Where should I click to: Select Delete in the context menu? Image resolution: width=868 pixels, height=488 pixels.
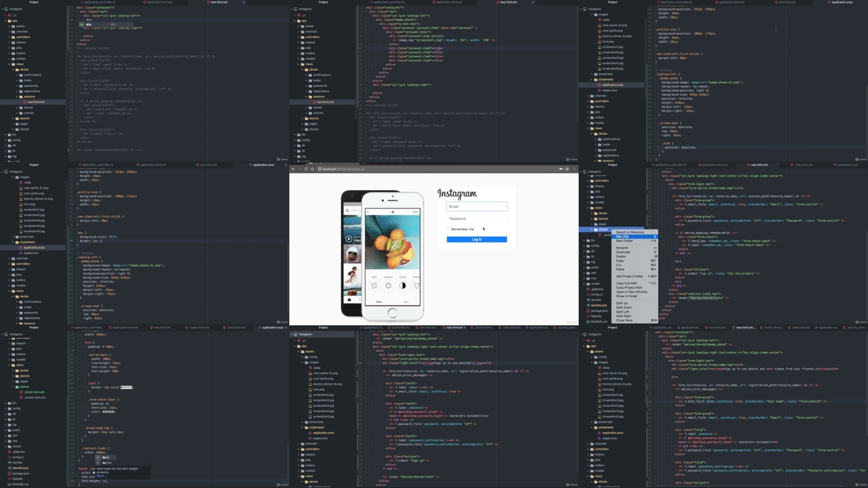635,256
